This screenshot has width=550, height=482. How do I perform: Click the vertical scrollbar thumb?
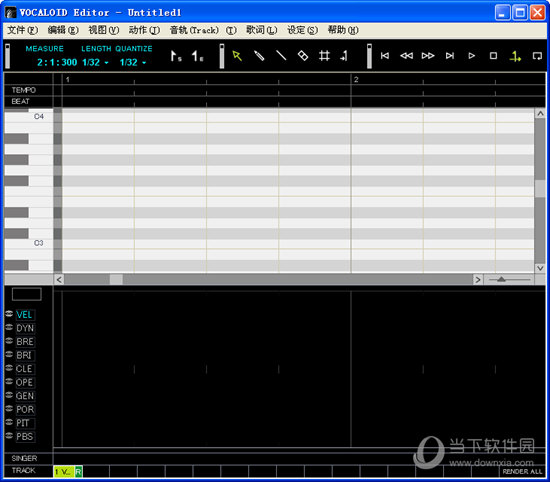tap(540, 189)
